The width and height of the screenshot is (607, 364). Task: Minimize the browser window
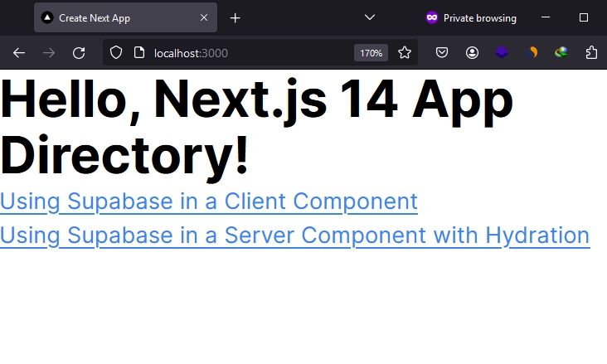pos(546,17)
